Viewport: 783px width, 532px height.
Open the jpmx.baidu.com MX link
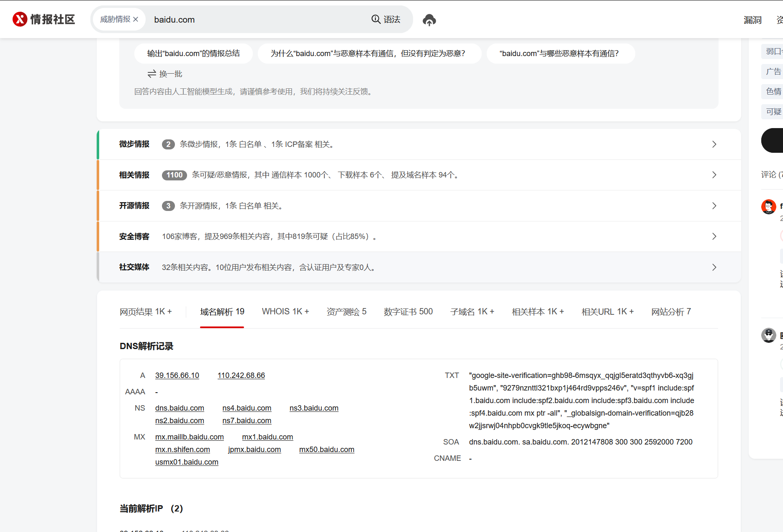point(254,450)
